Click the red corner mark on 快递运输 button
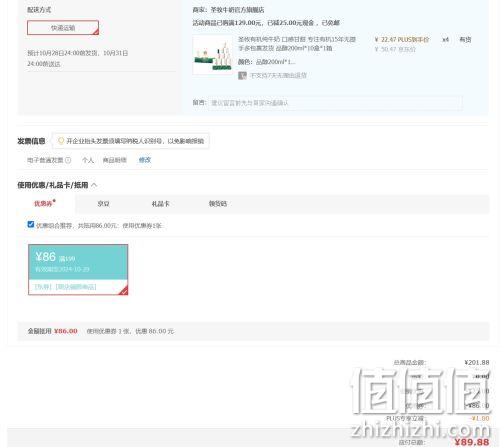 click(96, 32)
